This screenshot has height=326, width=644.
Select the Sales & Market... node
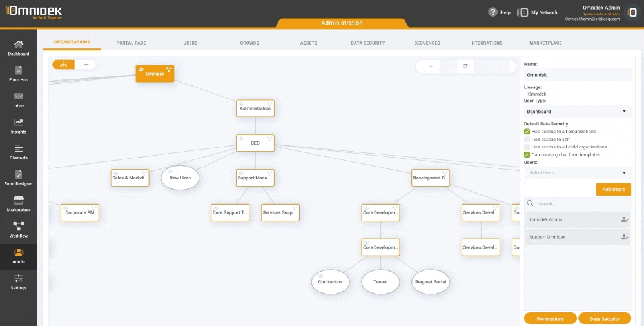click(130, 178)
